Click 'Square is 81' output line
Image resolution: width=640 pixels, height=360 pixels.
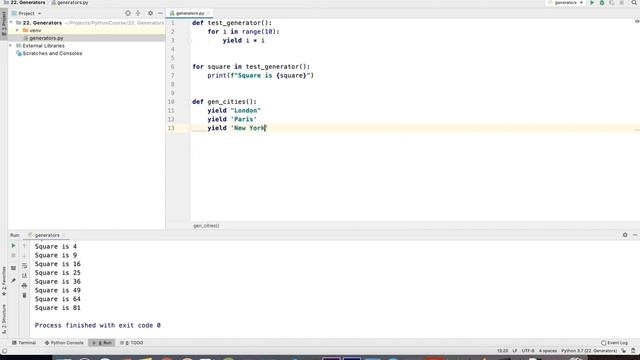point(58,308)
